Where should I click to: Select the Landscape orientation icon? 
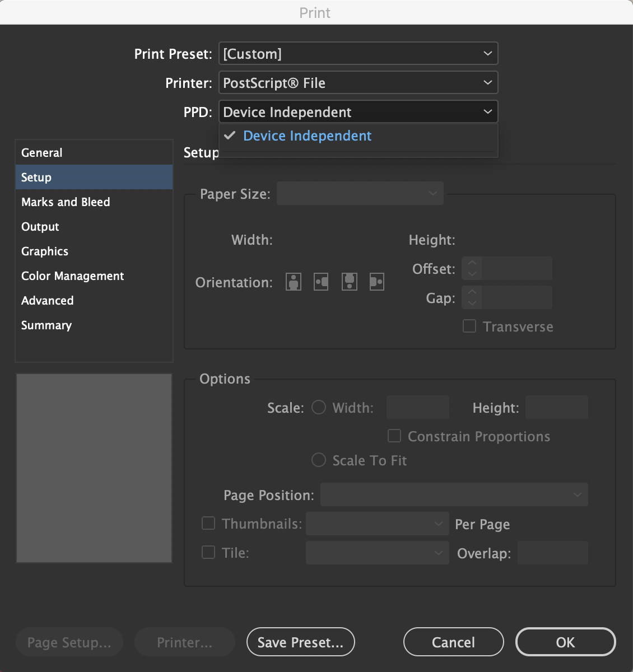point(321,282)
